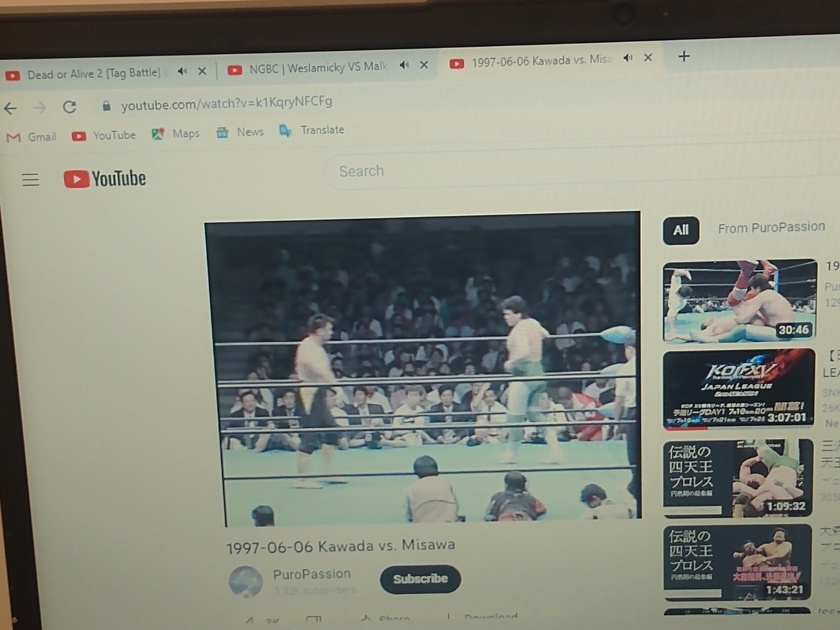Close the NGBC Weslamicky tab
Viewport: 840px width, 630px height.
[424, 65]
